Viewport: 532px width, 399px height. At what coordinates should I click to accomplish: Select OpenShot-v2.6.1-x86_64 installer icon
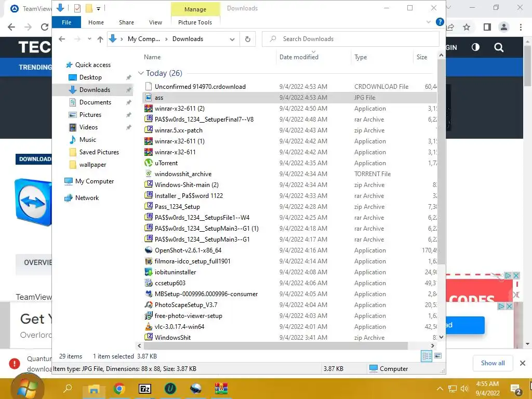148,250
